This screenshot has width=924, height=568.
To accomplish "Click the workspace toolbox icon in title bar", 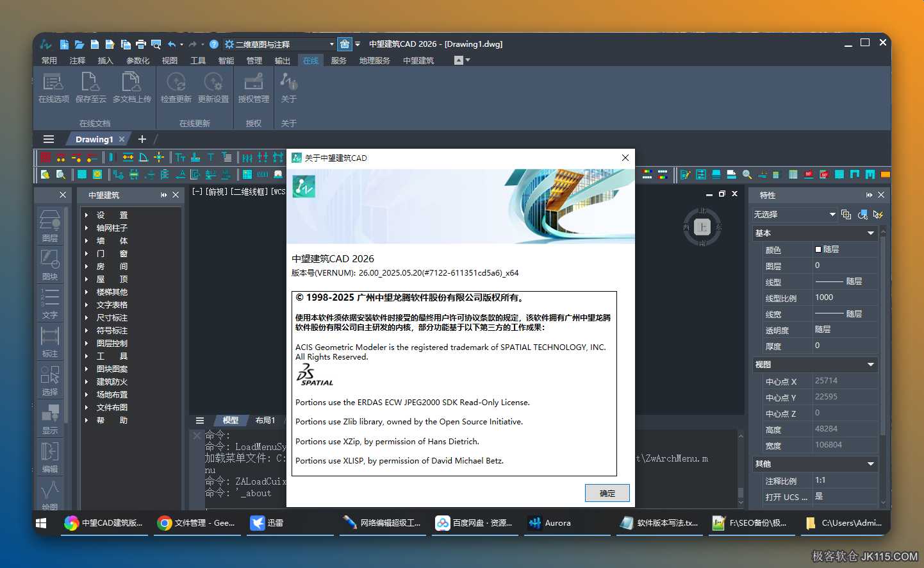I will click(x=344, y=44).
